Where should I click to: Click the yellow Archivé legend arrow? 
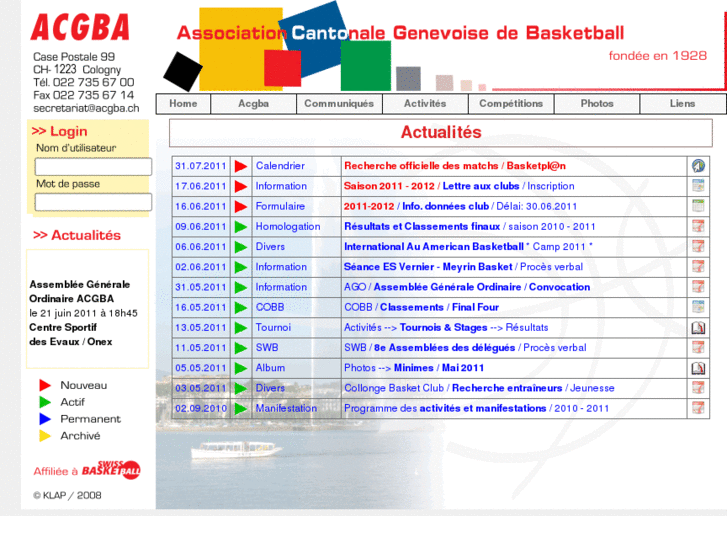pyautogui.click(x=45, y=436)
